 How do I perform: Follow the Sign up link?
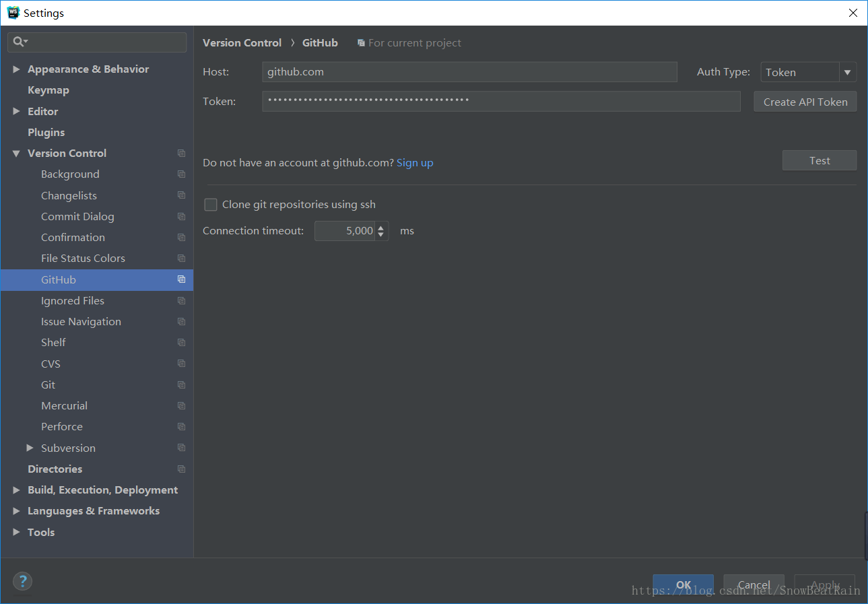(x=415, y=163)
